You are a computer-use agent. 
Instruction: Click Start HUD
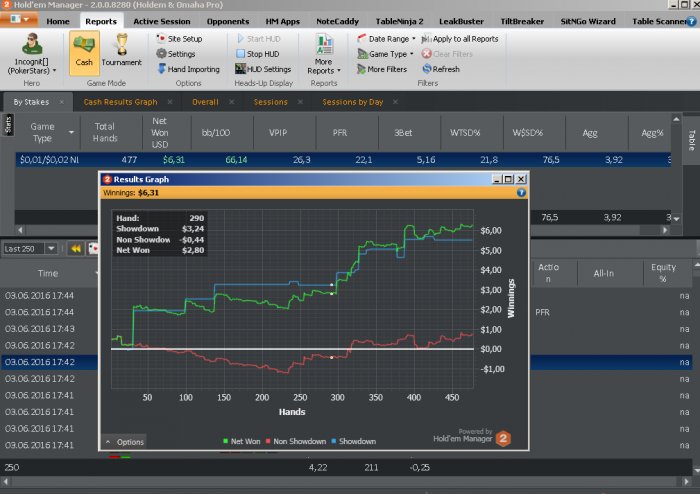[258, 39]
